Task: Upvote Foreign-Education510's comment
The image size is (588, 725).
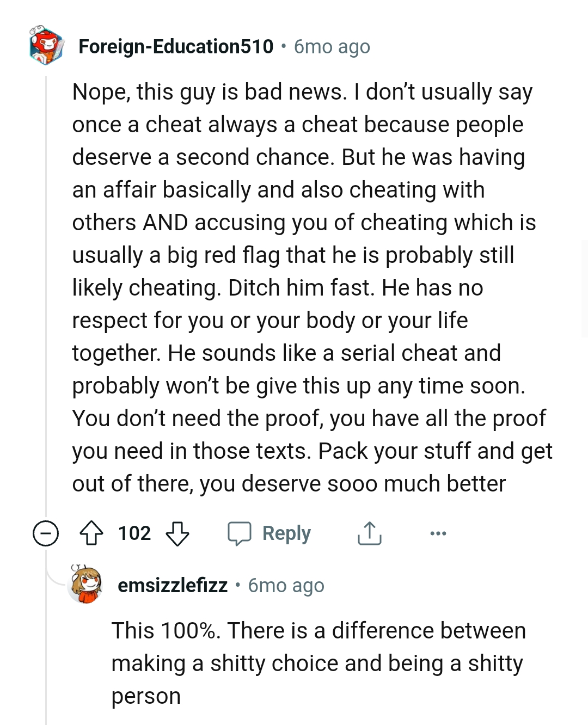Action: pyautogui.click(x=93, y=533)
